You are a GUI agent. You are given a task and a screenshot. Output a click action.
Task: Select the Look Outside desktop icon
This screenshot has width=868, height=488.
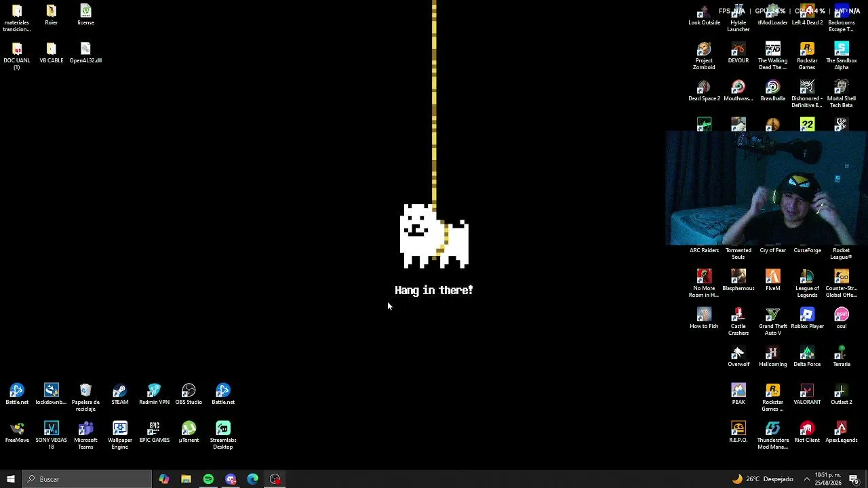click(704, 14)
